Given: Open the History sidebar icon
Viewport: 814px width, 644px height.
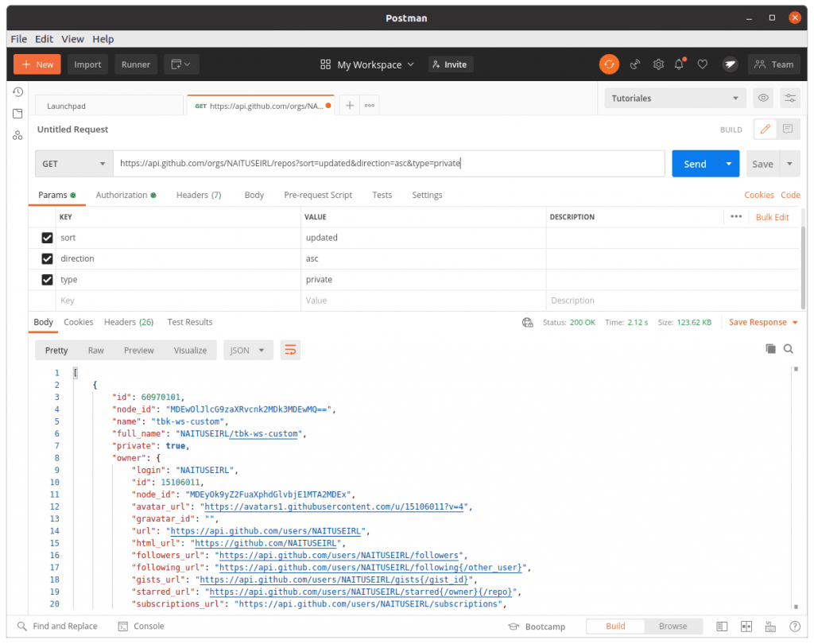Looking at the screenshot, I should click(17, 92).
